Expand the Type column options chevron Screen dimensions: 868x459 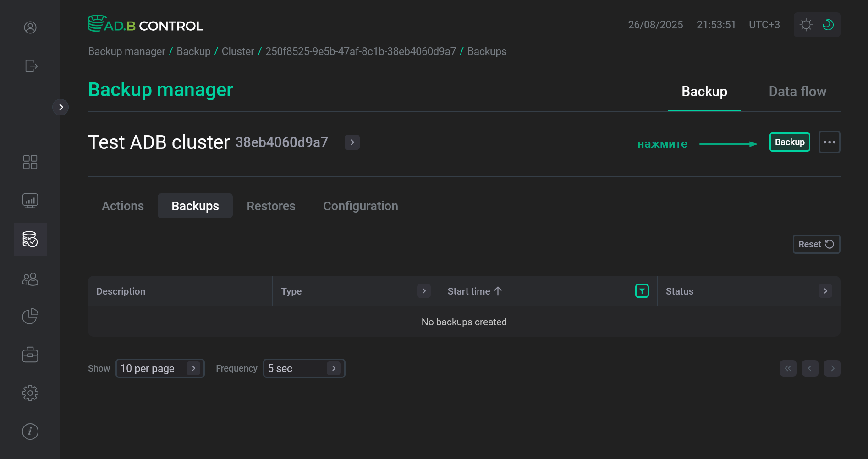click(423, 290)
